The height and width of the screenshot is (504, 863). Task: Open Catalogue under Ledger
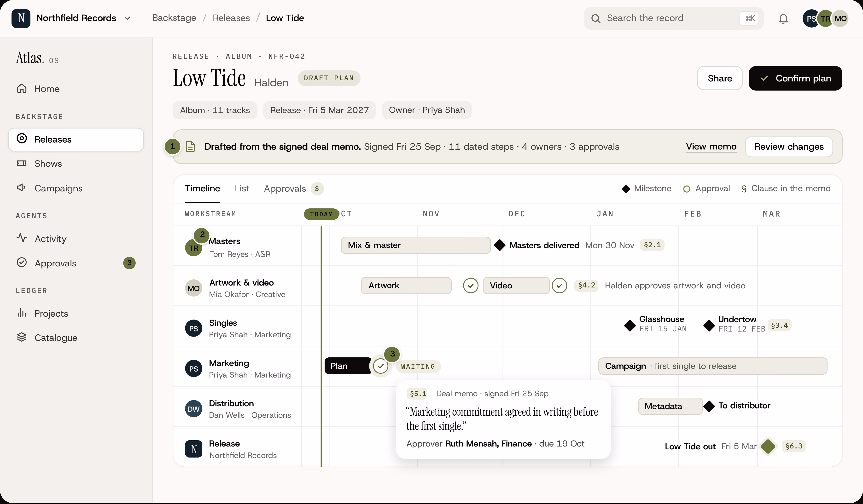coord(76,338)
